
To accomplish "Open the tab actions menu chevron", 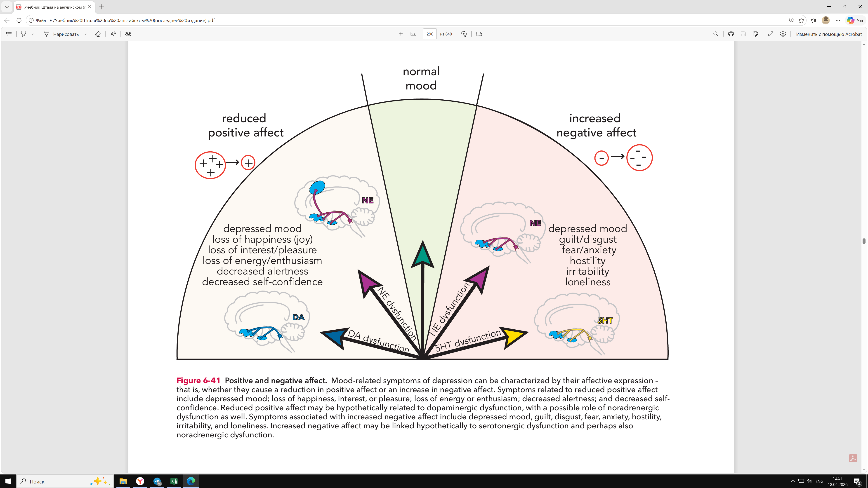I will pyautogui.click(x=7, y=7).
